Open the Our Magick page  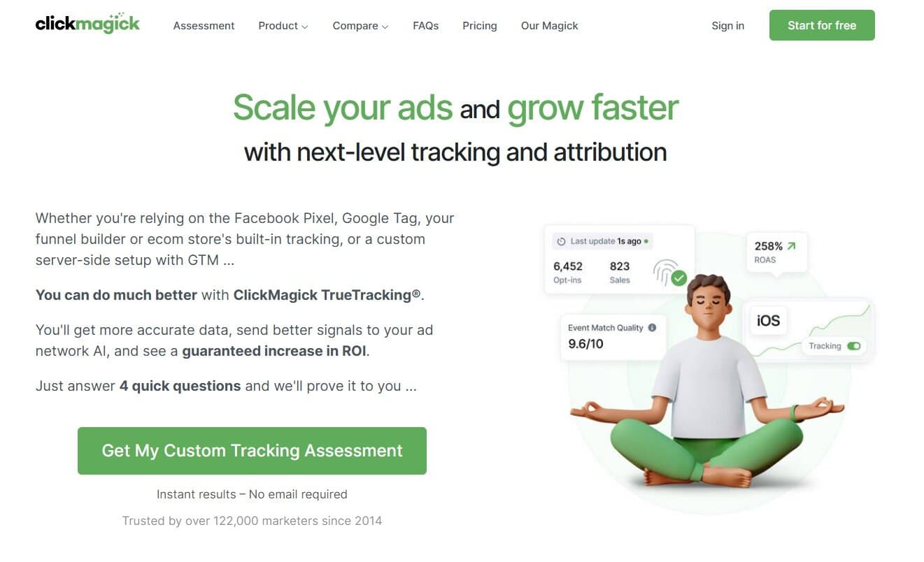tap(549, 26)
